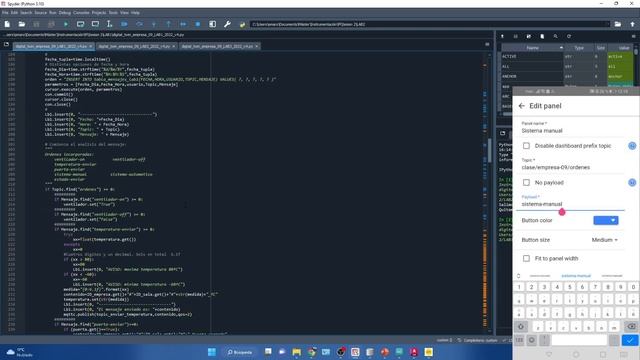Tap the shift key on phone keyboard
The image size is (640, 360).
pos(521,327)
